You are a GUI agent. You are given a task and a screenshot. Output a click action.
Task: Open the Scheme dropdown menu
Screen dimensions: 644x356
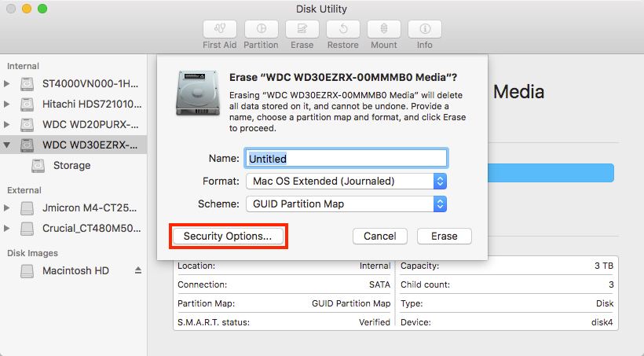click(x=346, y=204)
